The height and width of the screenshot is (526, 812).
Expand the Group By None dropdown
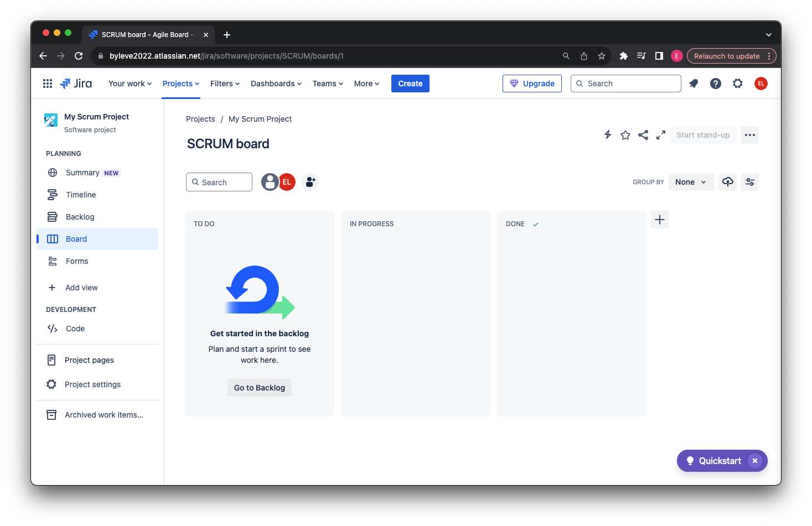pos(691,182)
